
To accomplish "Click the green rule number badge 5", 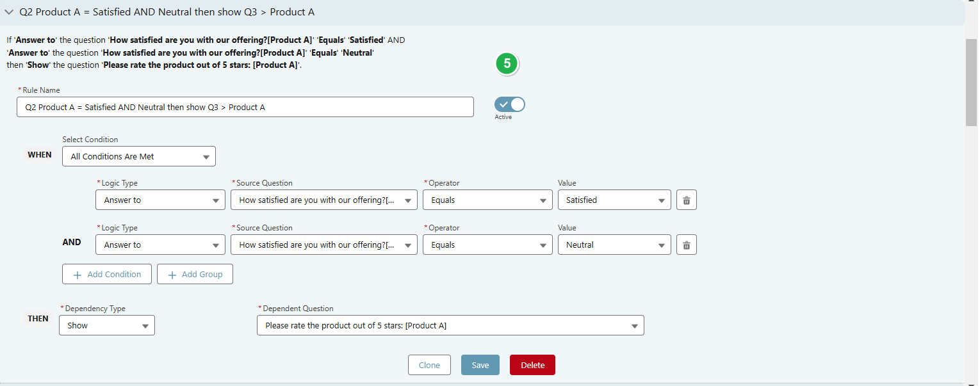I will coord(507,63).
